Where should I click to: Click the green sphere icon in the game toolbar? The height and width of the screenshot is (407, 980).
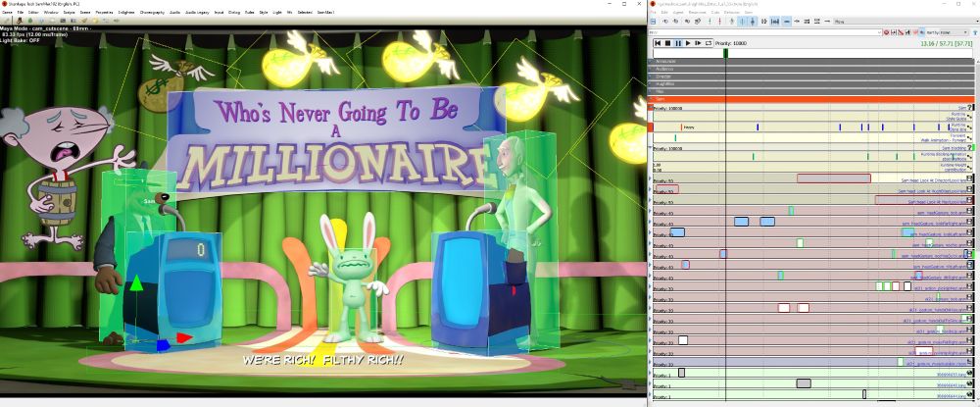tap(30, 21)
